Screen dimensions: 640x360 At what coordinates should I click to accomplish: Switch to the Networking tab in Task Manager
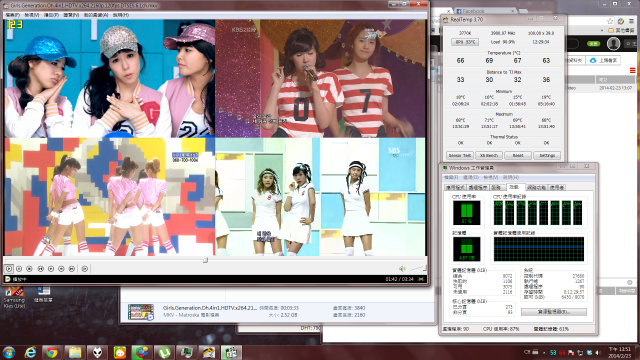(536, 187)
